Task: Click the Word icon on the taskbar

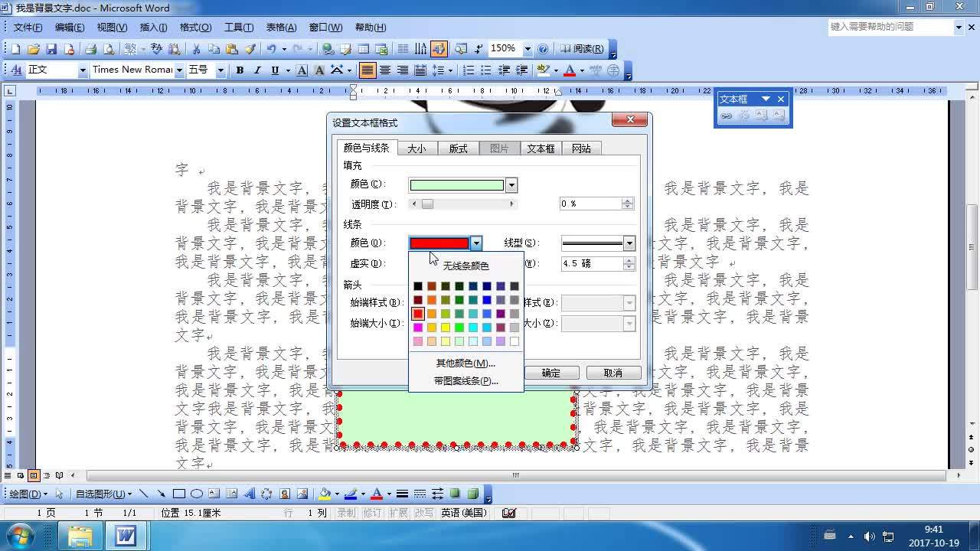Action: [126, 536]
